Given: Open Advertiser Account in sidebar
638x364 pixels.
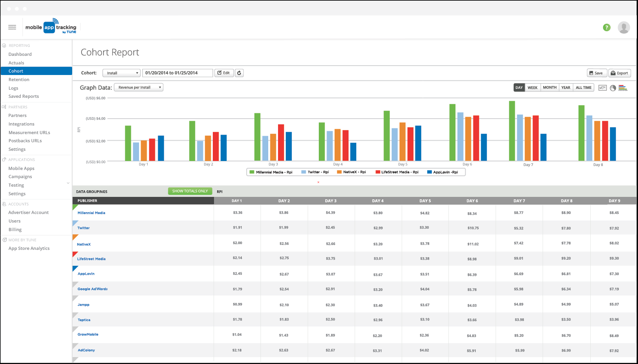Looking at the screenshot, I should pos(29,212).
